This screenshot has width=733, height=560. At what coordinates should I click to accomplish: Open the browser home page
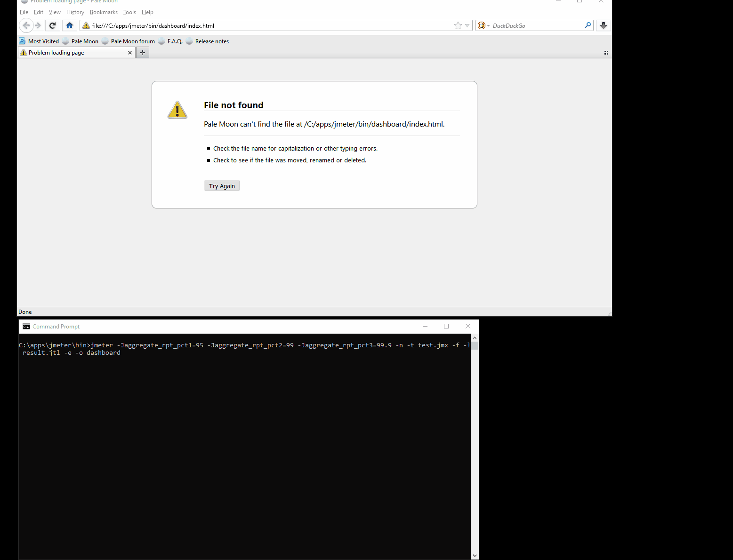[x=70, y=25]
